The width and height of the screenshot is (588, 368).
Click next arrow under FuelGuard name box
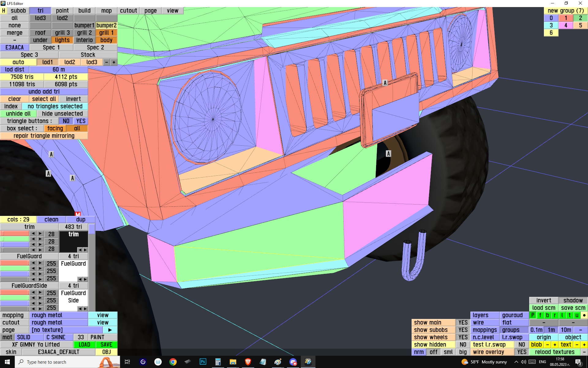[85, 279]
